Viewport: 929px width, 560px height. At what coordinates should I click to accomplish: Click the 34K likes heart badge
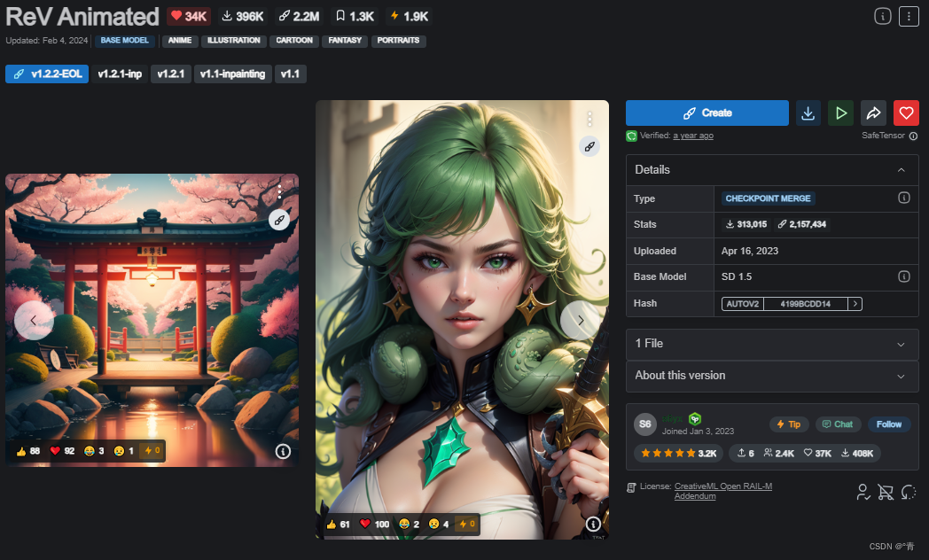click(x=189, y=16)
